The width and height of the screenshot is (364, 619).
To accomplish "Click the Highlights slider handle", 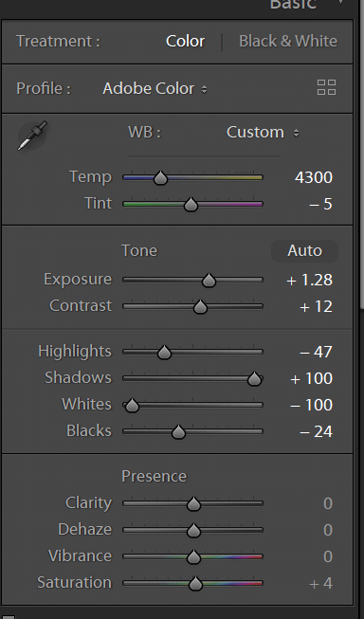I will click(x=164, y=352).
